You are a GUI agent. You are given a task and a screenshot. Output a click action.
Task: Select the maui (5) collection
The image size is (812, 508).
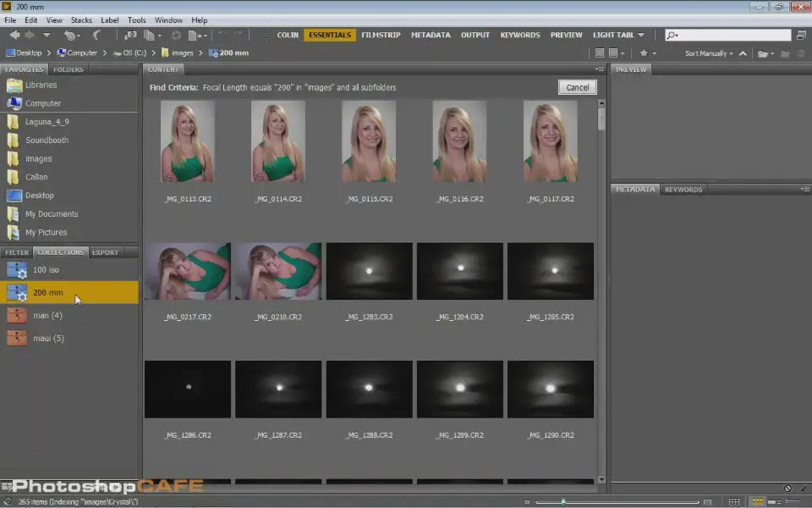click(x=69, y=338)
